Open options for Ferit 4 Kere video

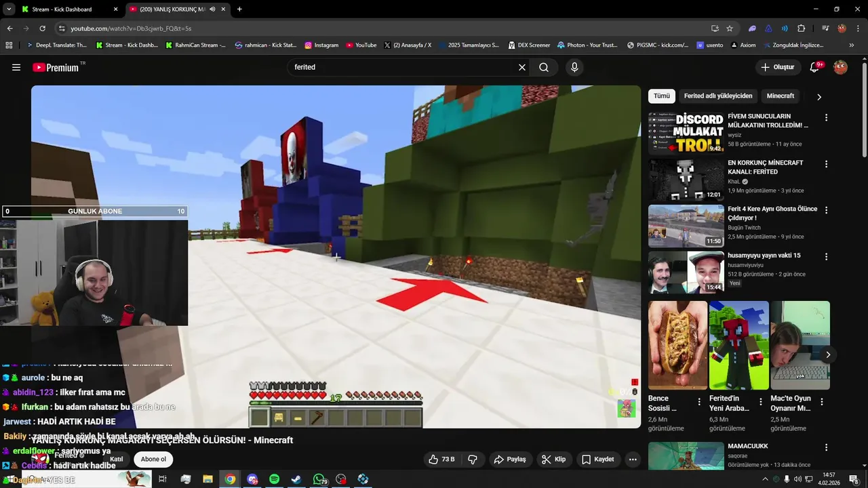pyautogui.click(x=826, y=209)
